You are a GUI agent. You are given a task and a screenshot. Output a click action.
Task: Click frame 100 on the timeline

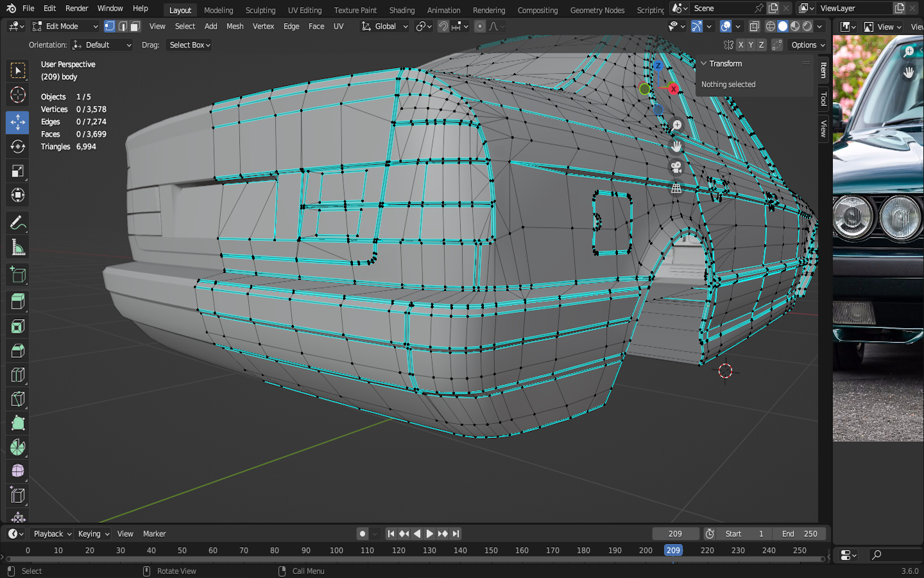[x=336, y=550]
